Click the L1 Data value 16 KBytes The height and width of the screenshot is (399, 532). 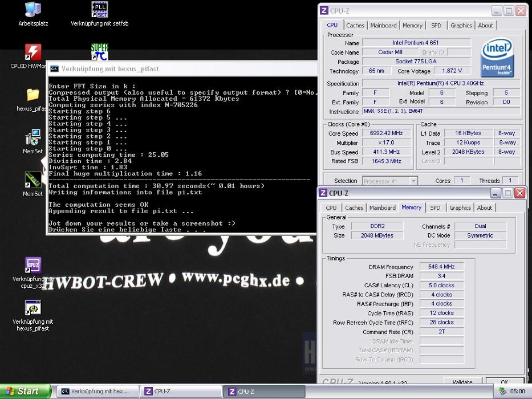tap(468, 133)
